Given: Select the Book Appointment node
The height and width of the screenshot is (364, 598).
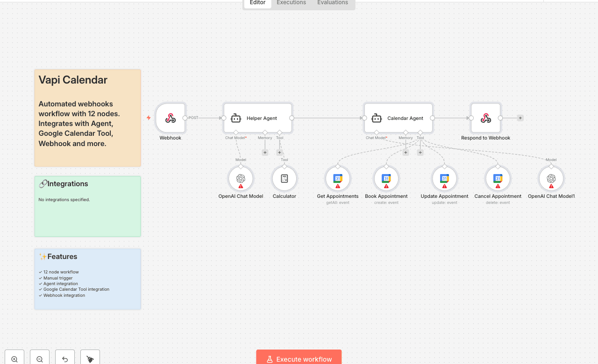Looking at the screenshot, I should pos(386,179).
